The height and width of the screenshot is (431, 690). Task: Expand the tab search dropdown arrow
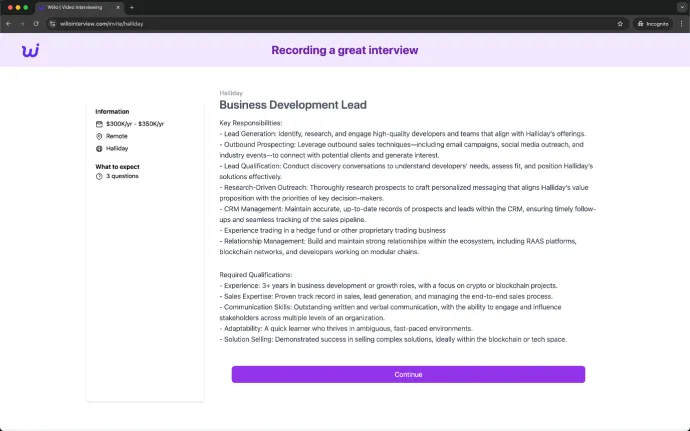tap(682, 7)
